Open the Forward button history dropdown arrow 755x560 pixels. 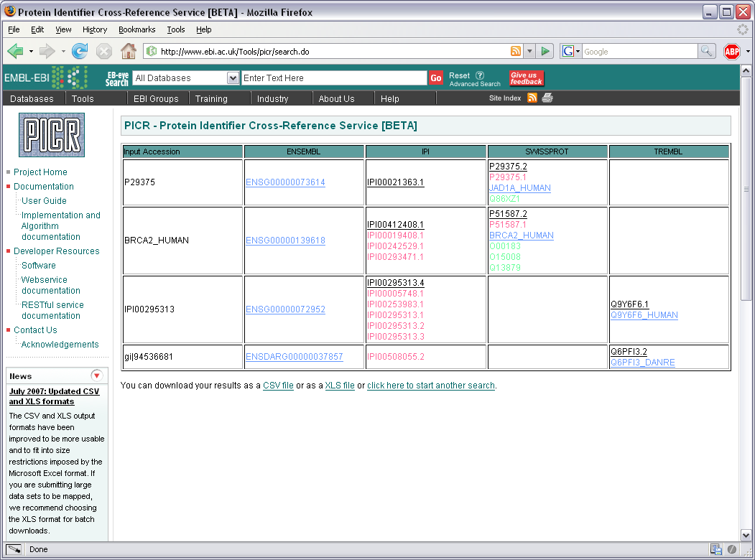(x=63, y=51)
